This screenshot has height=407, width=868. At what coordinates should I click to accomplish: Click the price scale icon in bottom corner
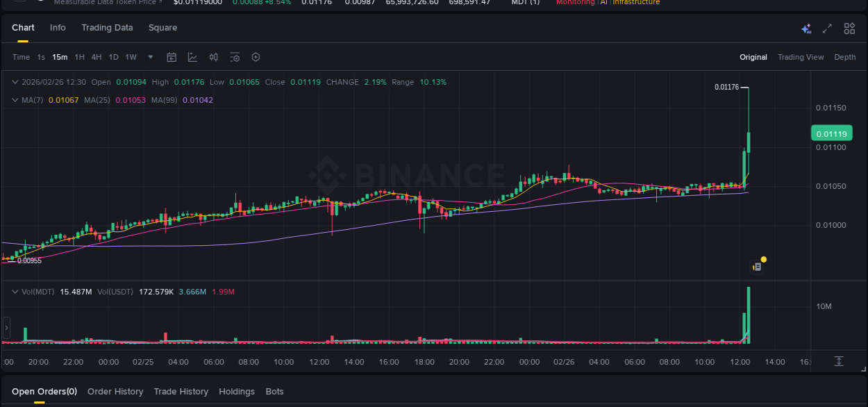click(839, 361)
